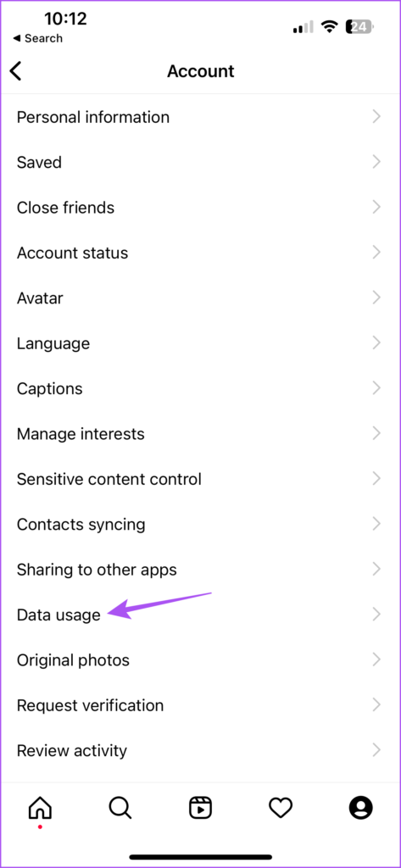Screen dimensions: 401x868
Task: Expand chevron next to Personal information
Action: pyautogui.click(x=376, y=117)
